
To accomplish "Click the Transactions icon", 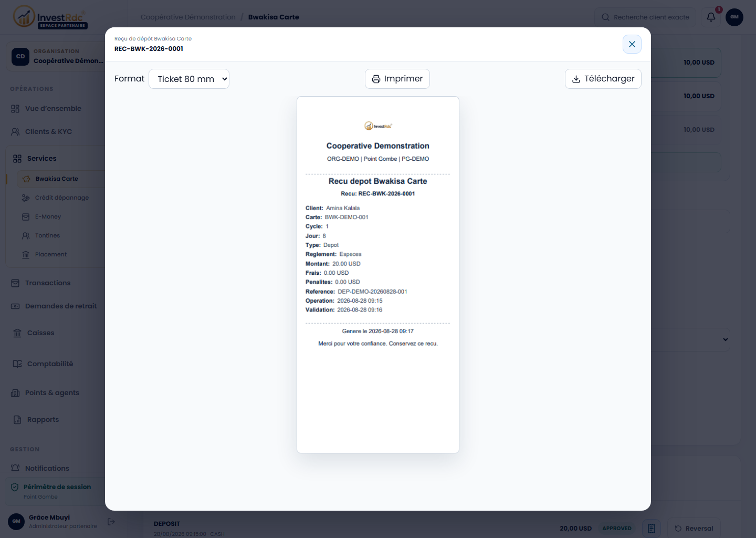I will click(x=15, y=283).
